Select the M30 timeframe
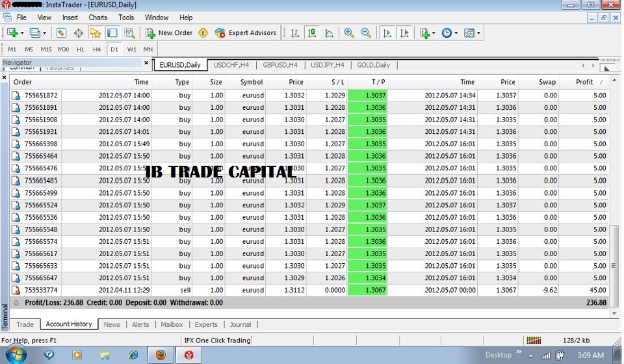Image resolution: width=624 pixels, height=364 pixels. pos(63,49)
